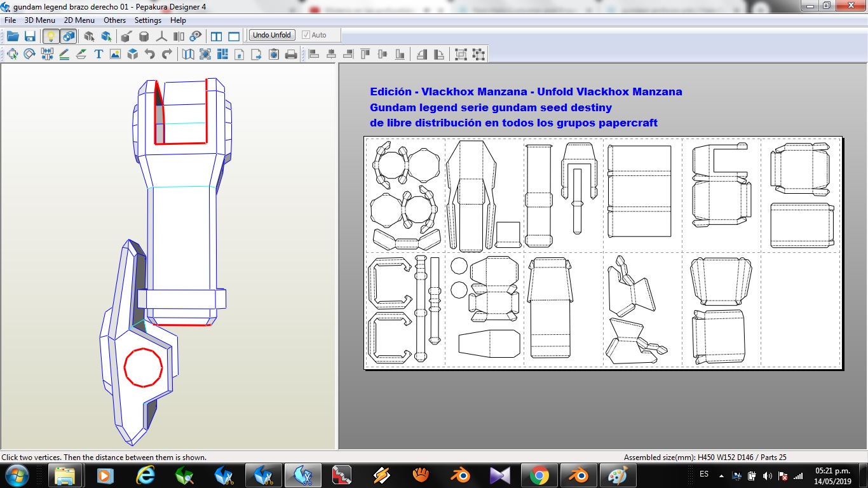Select the Text tool (T icon)
Screen dimensions: 868x488
pyautogui.click(x=98, y=55)
